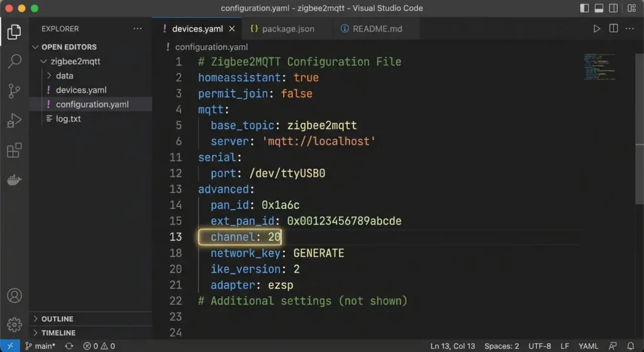Viewport: 644px width, 352px height.
Task: Open Source Control view in activity bar
Action: 14,91
